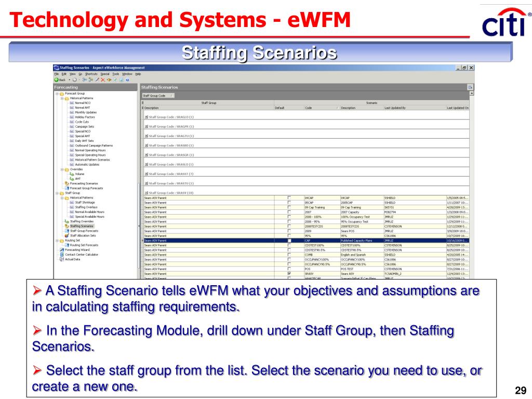Toggle Default checkbox for COMB scenario
Screen dimensions: 532x399
click(289, 255)
